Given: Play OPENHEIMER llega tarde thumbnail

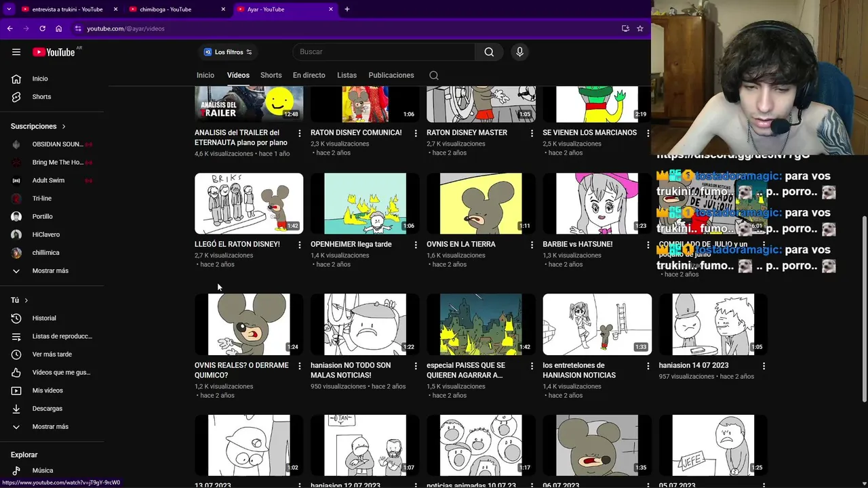Looking at the screenshot, I should [365, 203].
